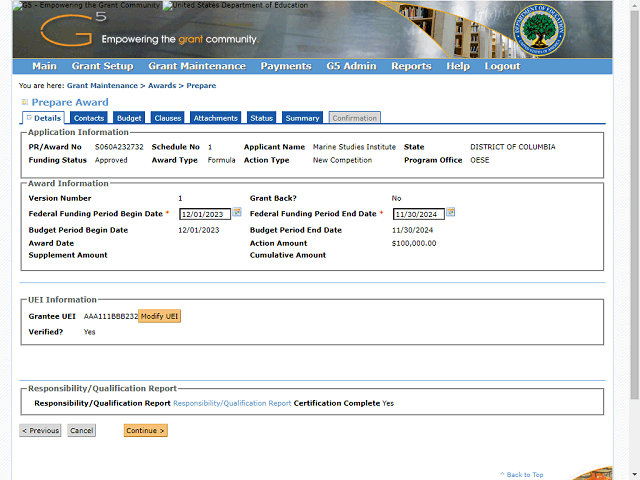Open the Grant Maintenance menu
This screenshot has height=480, width=640.
pyautogui.click(x=196, y=66)
